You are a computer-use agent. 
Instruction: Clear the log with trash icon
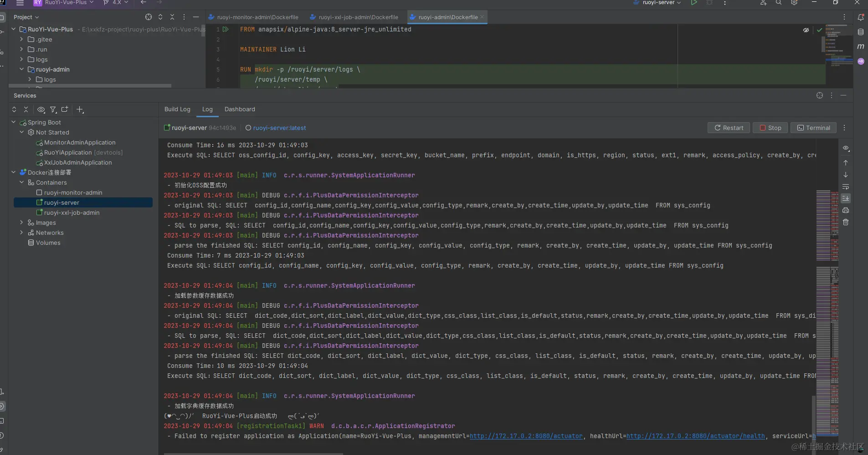[x=846, y=222]
